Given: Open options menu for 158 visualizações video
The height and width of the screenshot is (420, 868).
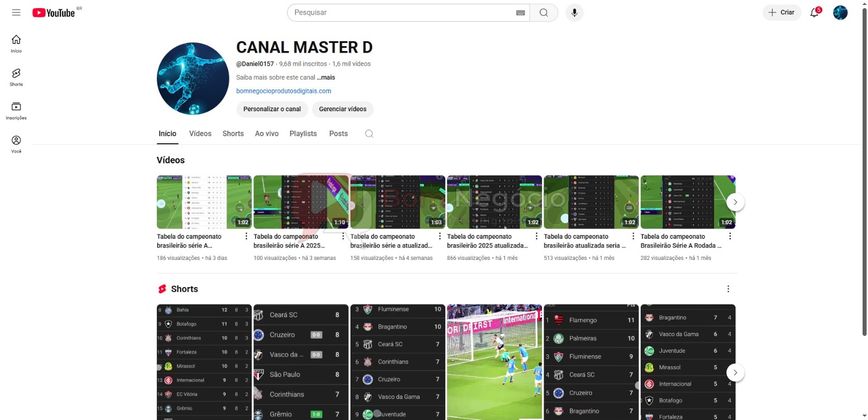Looking at the screenshot, I should 440,237.
